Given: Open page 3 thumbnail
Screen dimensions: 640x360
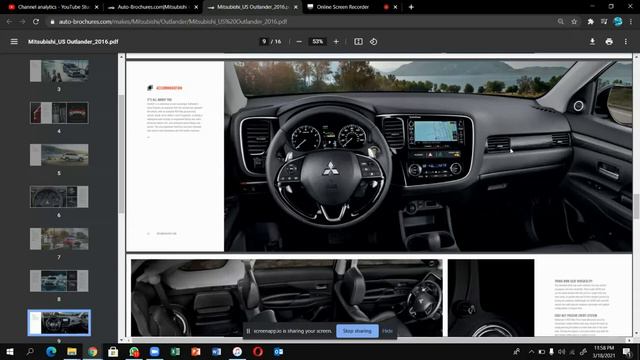Looking at the screenshot, I should [59, 71].
